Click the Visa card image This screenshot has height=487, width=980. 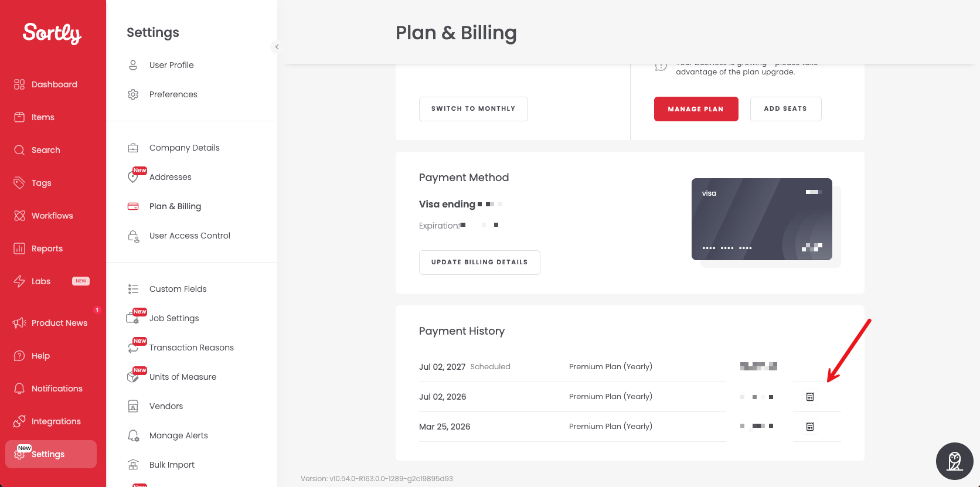pyautogui.click(x=762, y=219)
